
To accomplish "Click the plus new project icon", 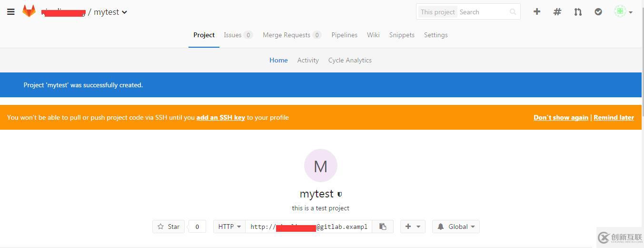I will [x=537, y=12].
